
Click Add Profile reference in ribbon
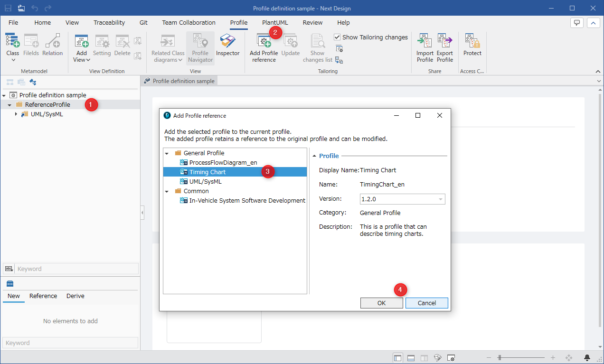click(x=264, y=48)
